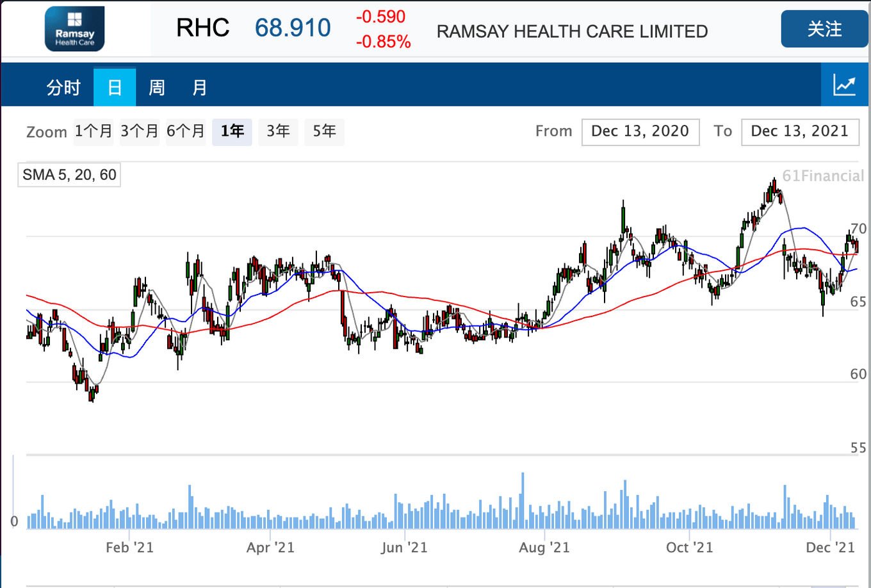Click the Jun '21 axis label
Image resolution: width=871 pixels, height=588 pixels.
404,548
